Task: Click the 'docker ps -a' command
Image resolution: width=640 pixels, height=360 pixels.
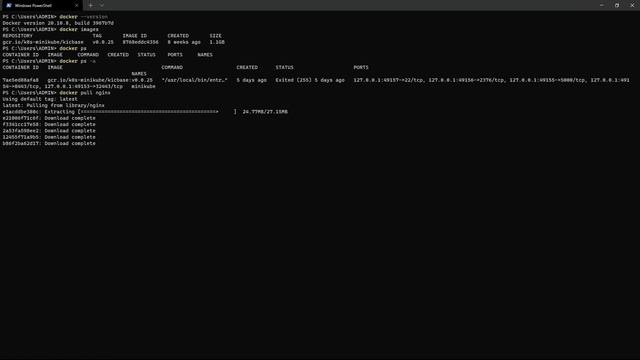Action: click(78, 61)
